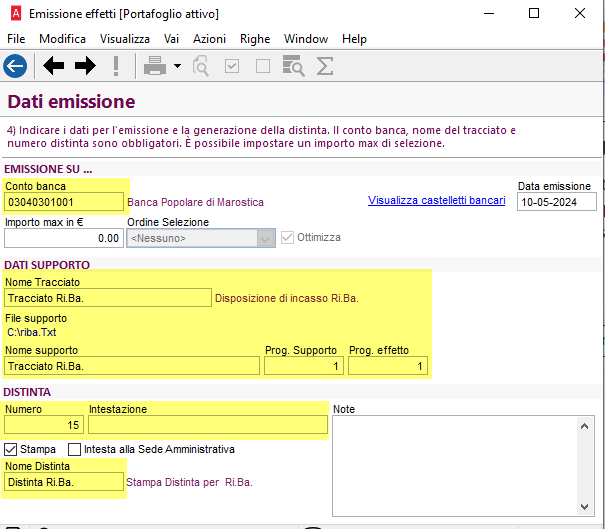605x529 pixels.
Task: Click the Nome Tracciato input field
Action: click(108, 298)
